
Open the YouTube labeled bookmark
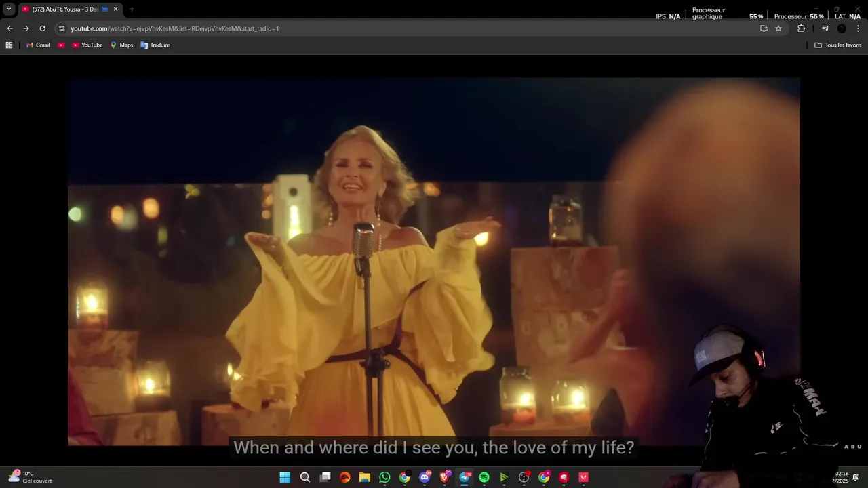point(87,45)
